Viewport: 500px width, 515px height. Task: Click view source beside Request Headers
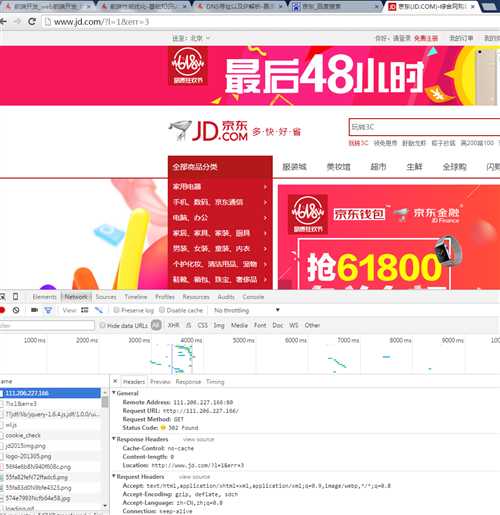coord(195,477)
